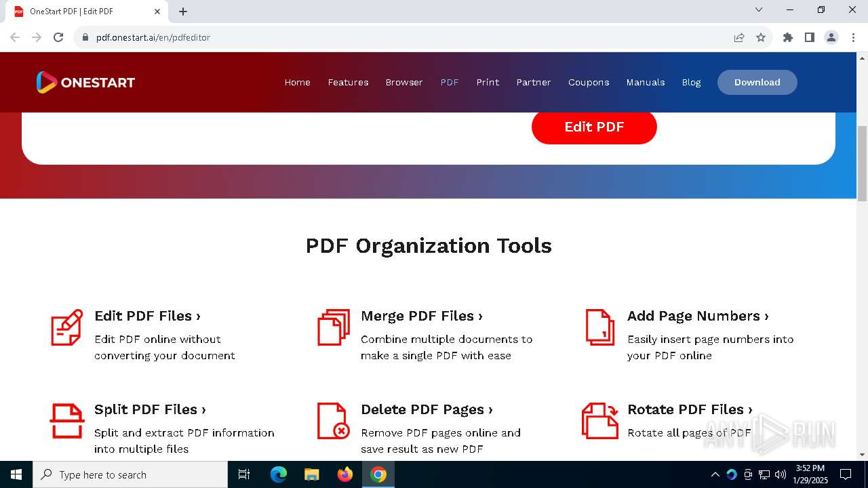Open the Windows Start menu
The width and height of the screenshot is (868, 488).
(x=16, y=474)
